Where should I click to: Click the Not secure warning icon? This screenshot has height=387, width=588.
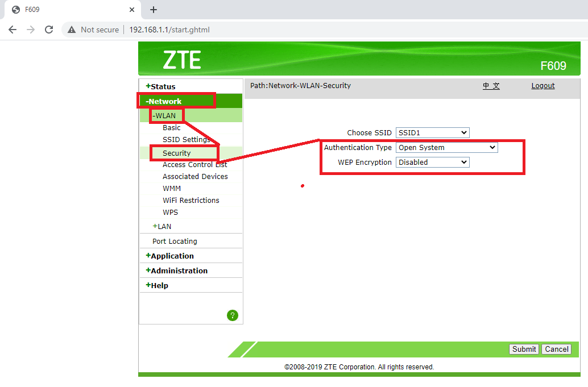coord(72,30)
